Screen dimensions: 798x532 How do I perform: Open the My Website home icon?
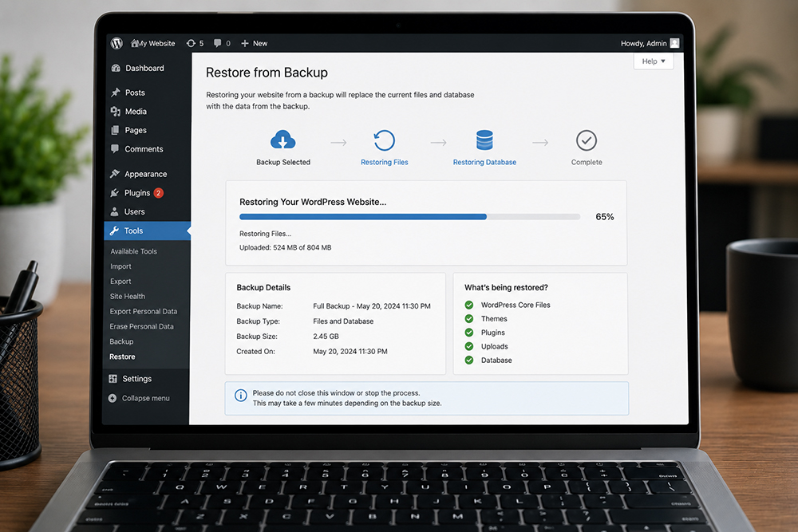(x=135, y=43)
